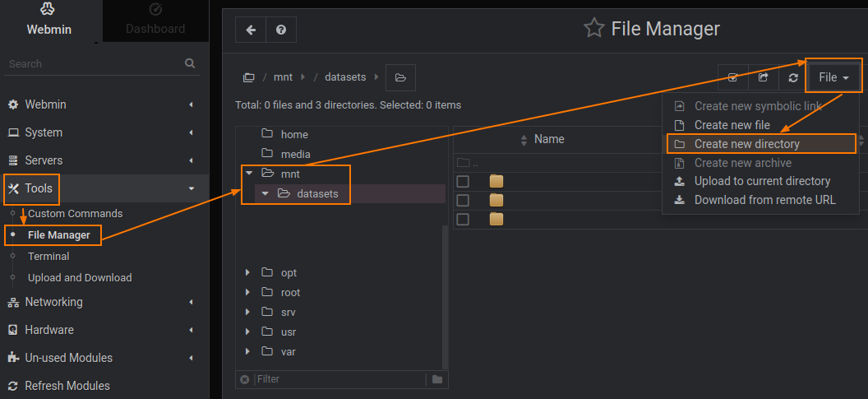This screenshot has height=399, width=868.
Task: Clear the tree filter with X icon
Action: click(244, 379)
